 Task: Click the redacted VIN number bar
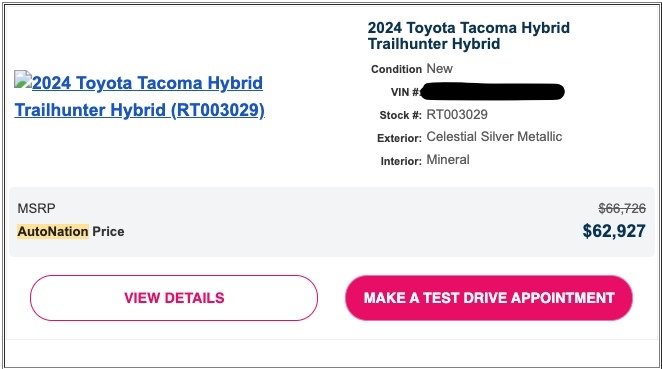pyautogui.click(x=493, y=92)
